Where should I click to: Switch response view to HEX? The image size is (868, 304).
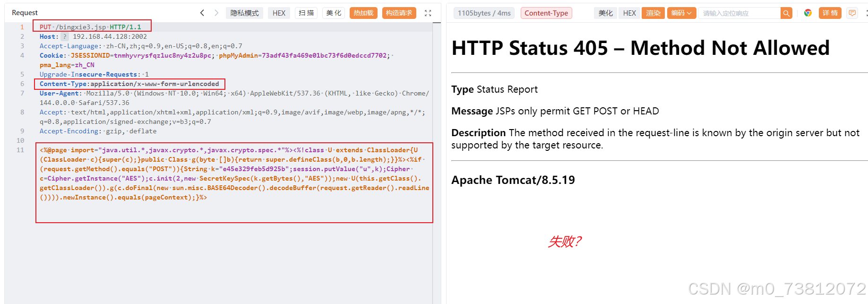point(629,13)
